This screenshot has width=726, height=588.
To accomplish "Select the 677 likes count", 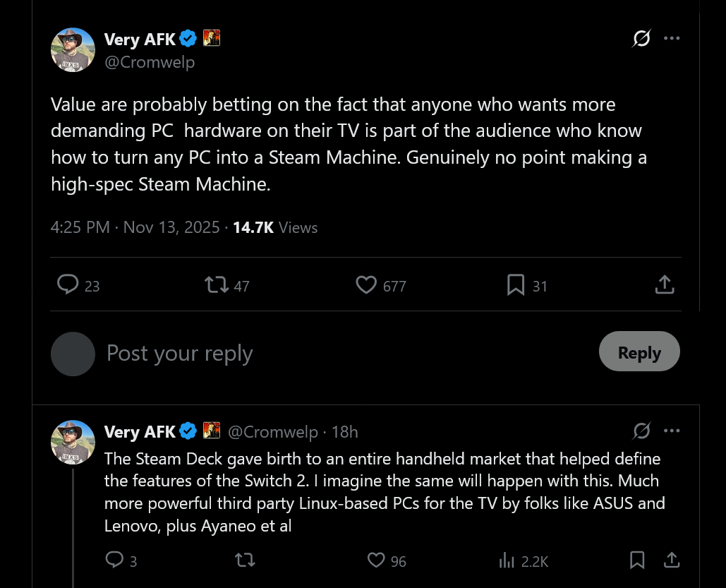I will [x=394, y=286].
